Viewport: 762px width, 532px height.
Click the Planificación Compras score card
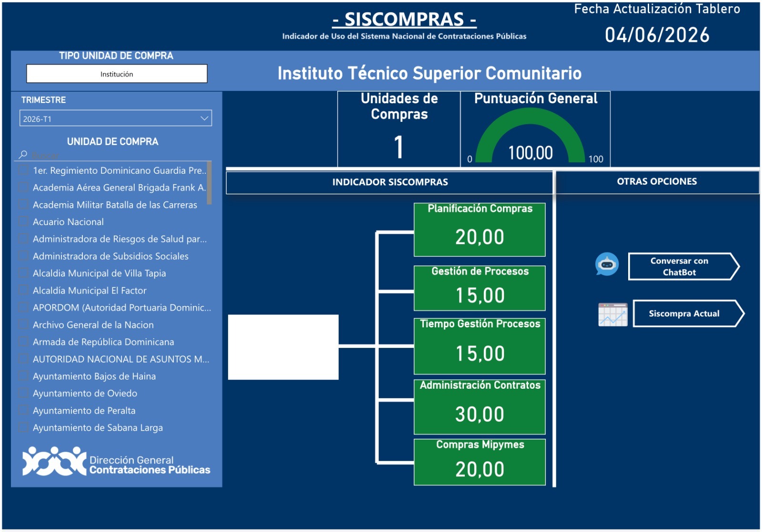point(480,230)
